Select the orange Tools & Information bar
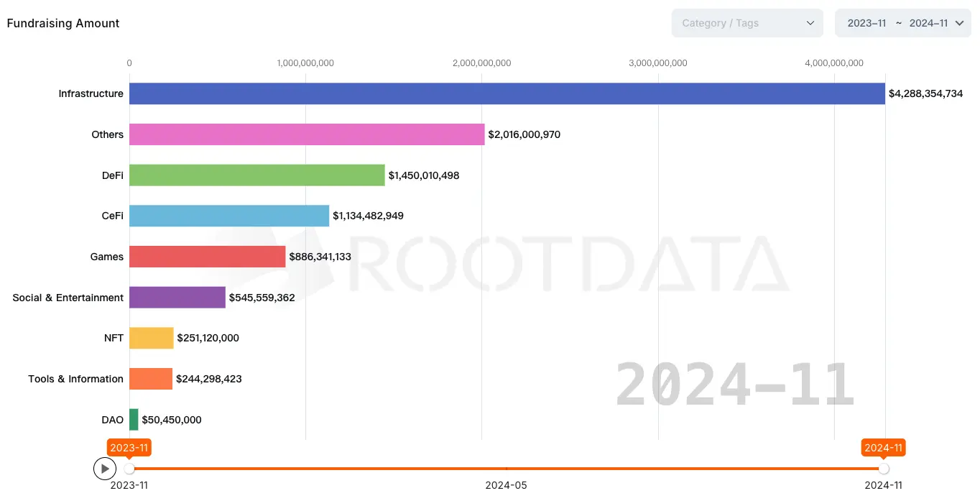 150,379
